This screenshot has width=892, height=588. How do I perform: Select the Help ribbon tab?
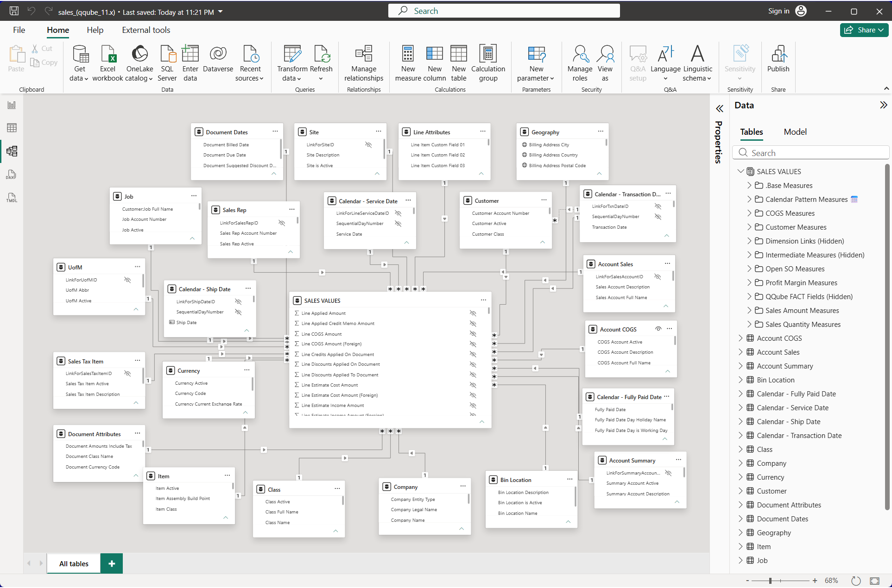(95, 30)
